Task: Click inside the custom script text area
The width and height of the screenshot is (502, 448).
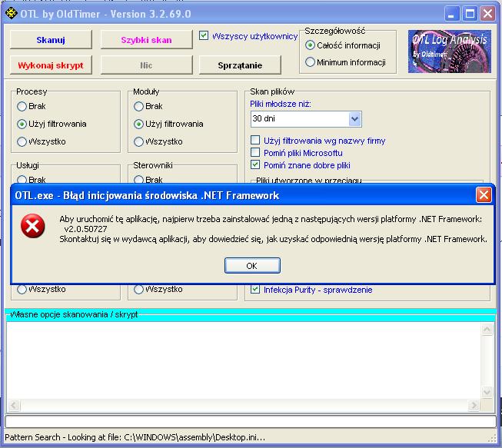Action: [x=244, y=360]
